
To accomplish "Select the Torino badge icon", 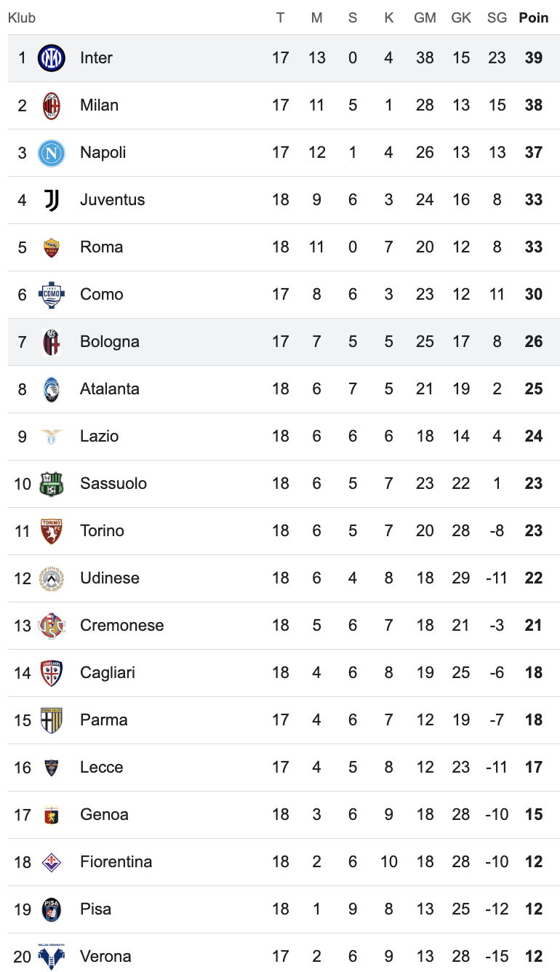I will tap(52, 531).
